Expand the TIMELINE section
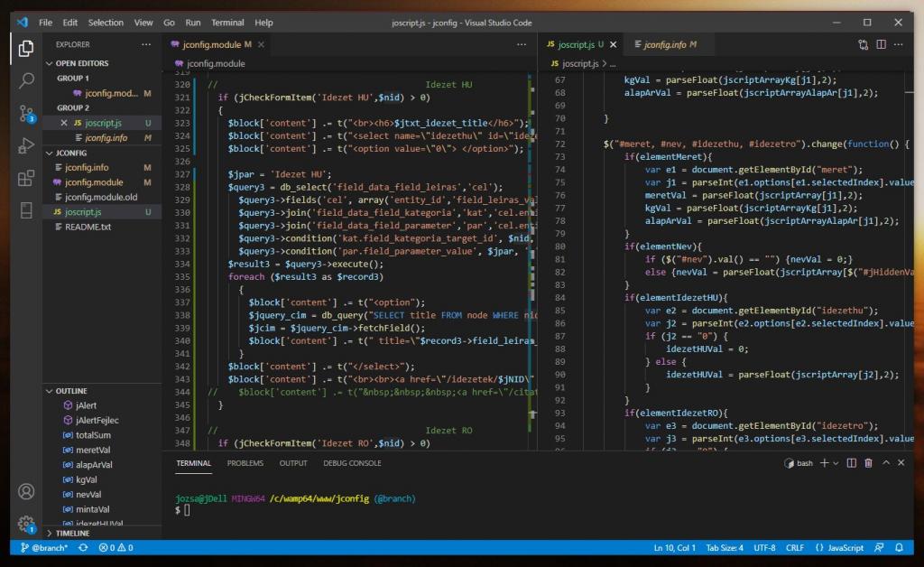This screenshot has height=567, width=924. pos(72,534)
